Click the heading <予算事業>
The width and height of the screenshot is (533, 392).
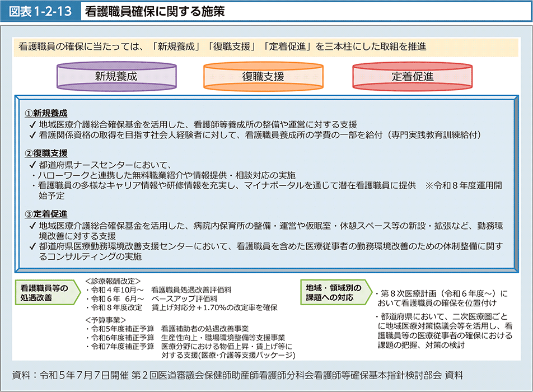105,320
